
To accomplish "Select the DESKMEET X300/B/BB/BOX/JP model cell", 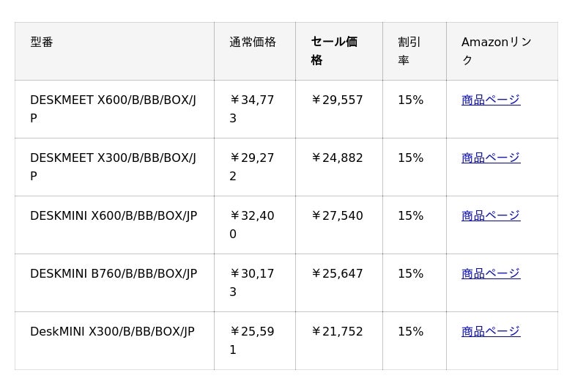I will (113, 166).
